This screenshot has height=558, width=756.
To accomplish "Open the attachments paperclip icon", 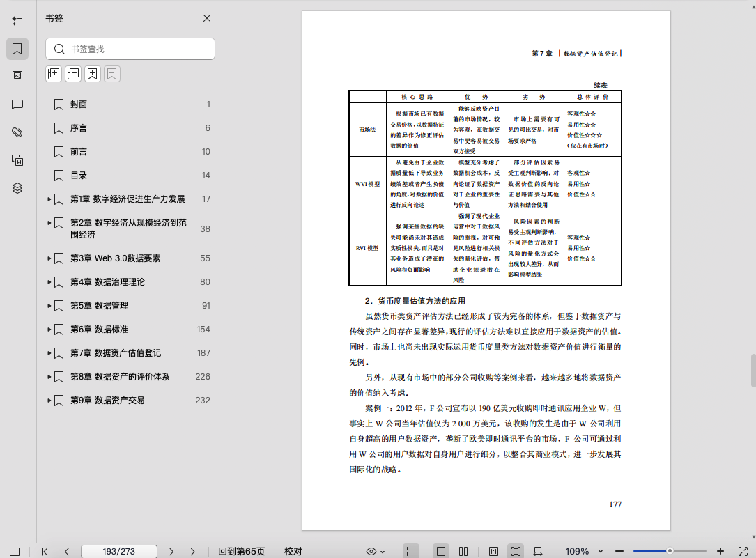I will point(17,132).
